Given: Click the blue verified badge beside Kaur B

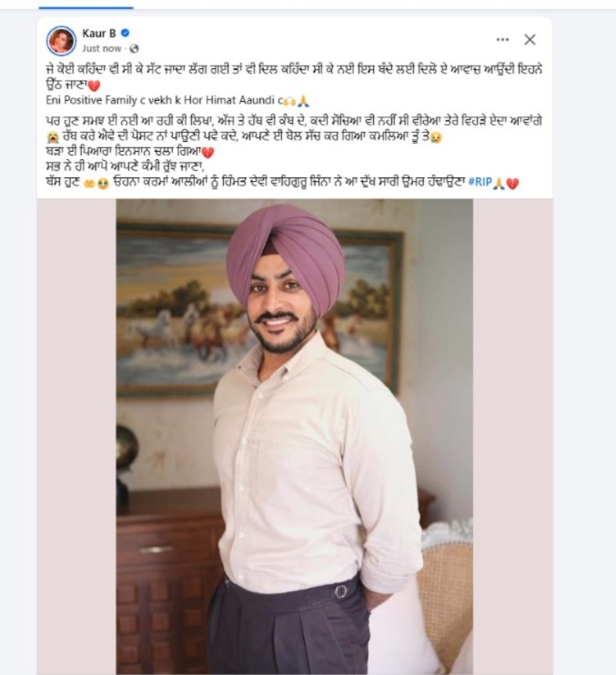Looking at the screenshot, I should [126, 33].
